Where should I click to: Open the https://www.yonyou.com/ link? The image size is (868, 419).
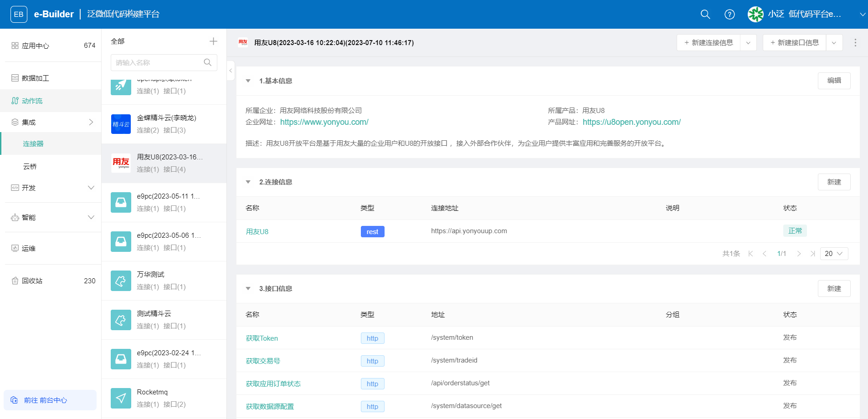click(x=324, y=122)
